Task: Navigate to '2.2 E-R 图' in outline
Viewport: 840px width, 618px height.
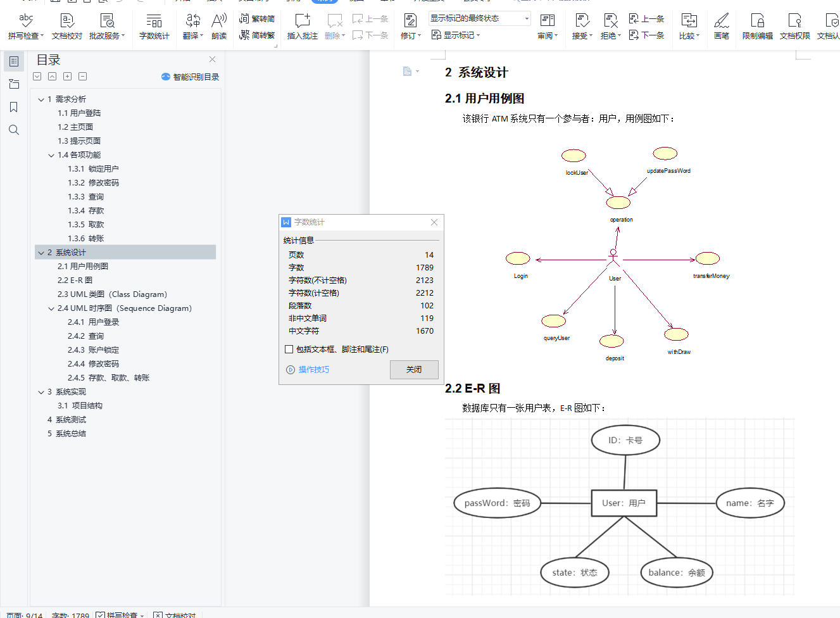Action: pos(75,281)
